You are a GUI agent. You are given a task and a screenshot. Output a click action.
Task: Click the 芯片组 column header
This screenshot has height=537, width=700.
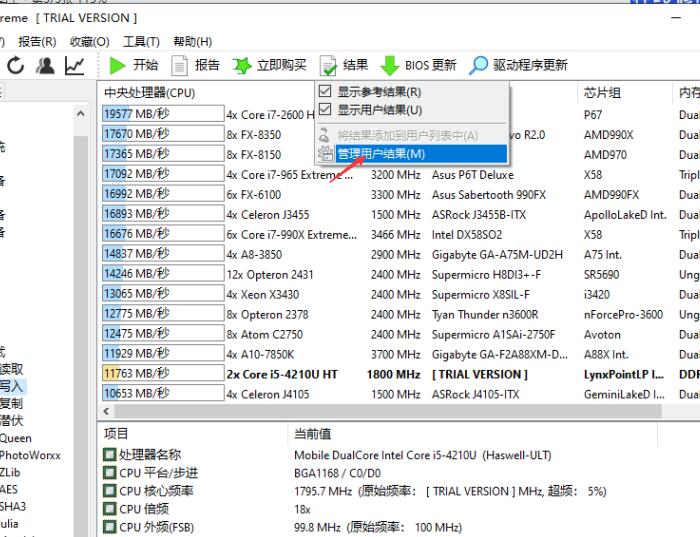point(603,93)
